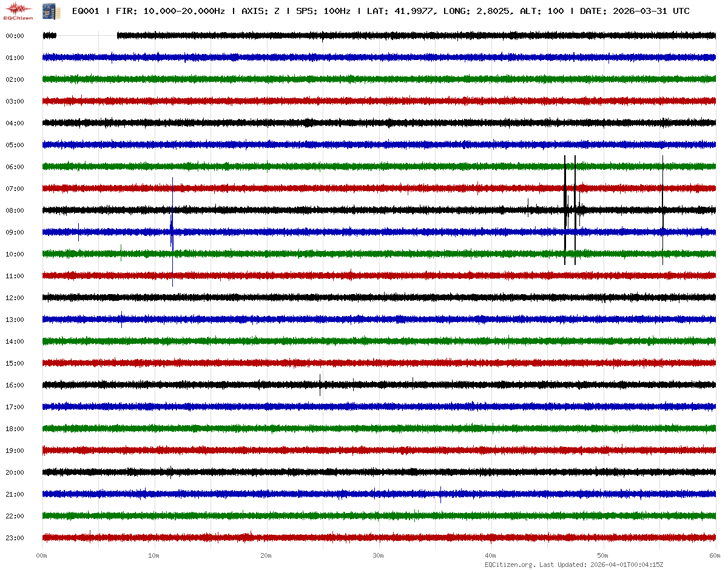Image resolution: width=728 pixels, height=570 pixels.
Task: Select the 16:00 hour label
Action: coord(15,385)
